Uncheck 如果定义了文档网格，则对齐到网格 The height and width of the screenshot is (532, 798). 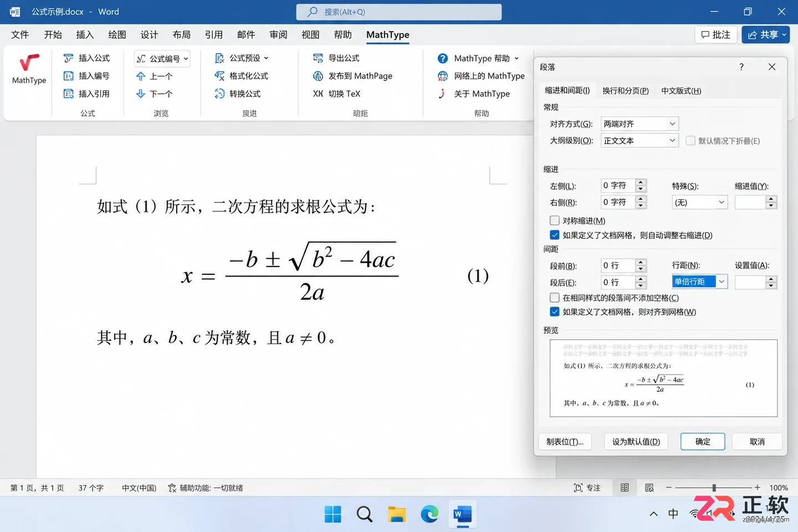(555, 312)
